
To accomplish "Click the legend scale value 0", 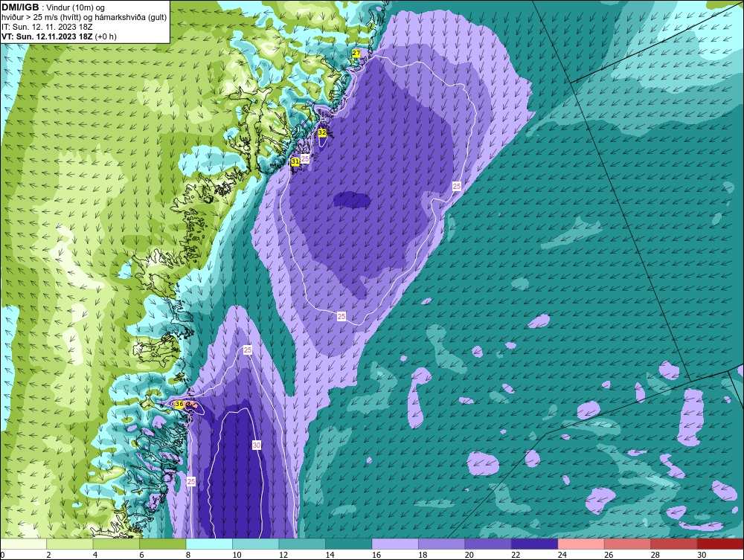I will pyautogui.click(x=2, y=555).
